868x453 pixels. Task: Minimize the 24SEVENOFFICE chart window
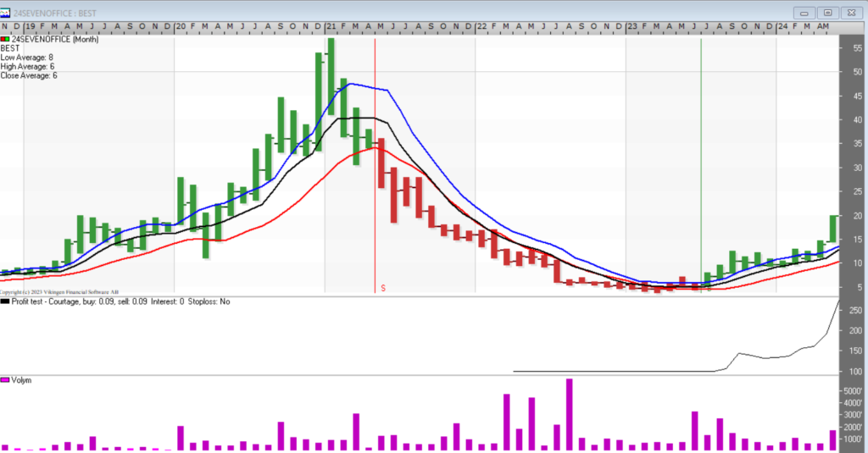[x=804, y=12]
